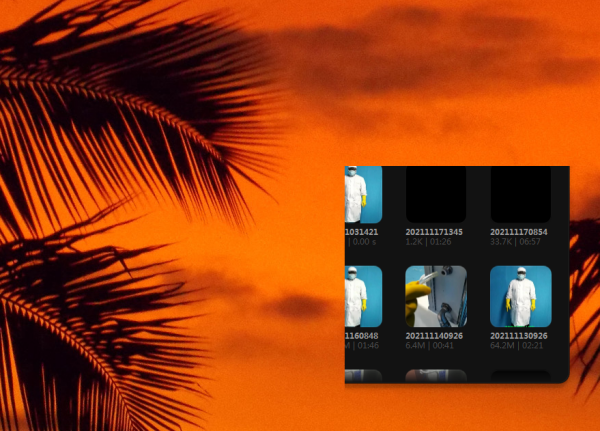The width and height of the screenshot is (600, 431).
Task: Click the partial file name ending 1160848
Action: [x=362, y=336]
